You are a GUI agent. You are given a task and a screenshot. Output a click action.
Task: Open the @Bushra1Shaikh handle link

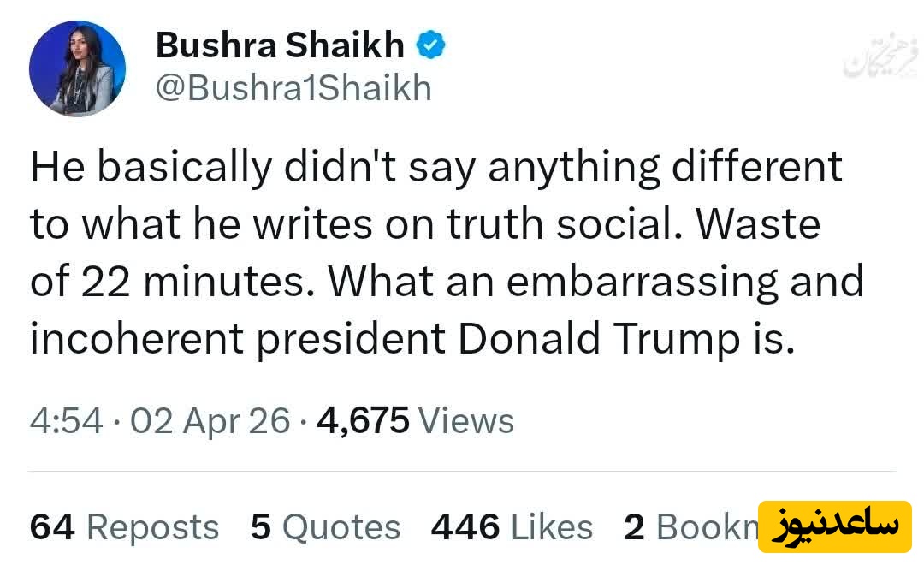pos(293,88)
